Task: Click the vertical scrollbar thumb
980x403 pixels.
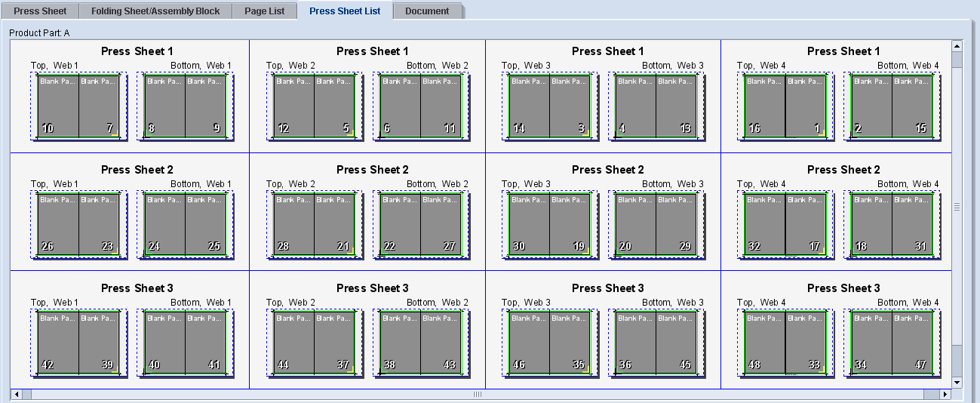Action: (957, 207)
